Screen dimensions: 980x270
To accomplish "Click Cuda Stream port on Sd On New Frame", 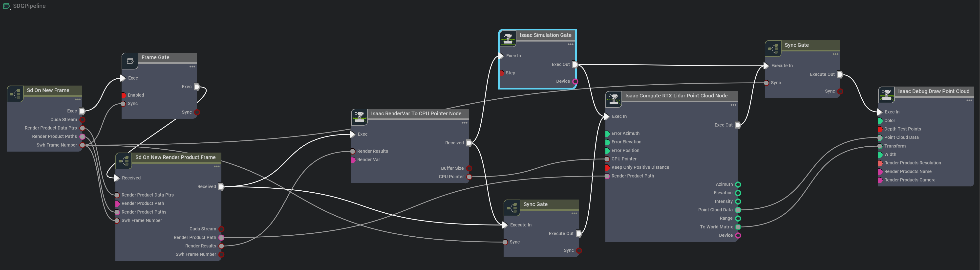I will coord(82,120).
